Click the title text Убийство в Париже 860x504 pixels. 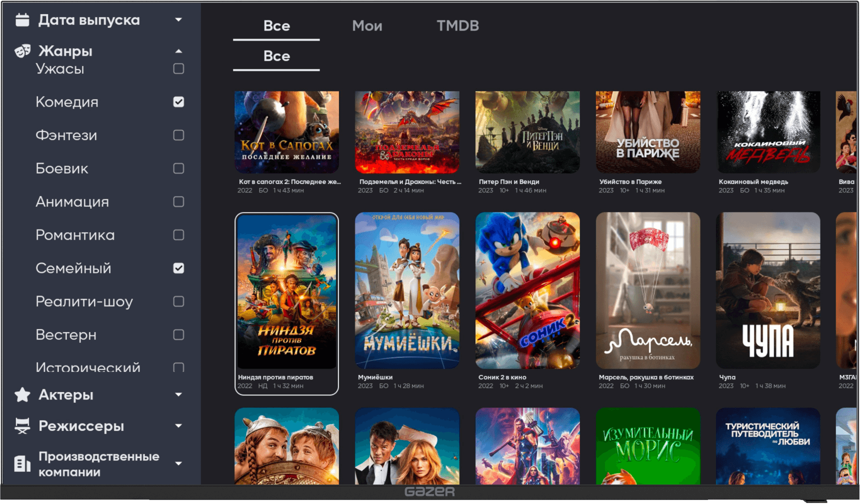(630, 182)
